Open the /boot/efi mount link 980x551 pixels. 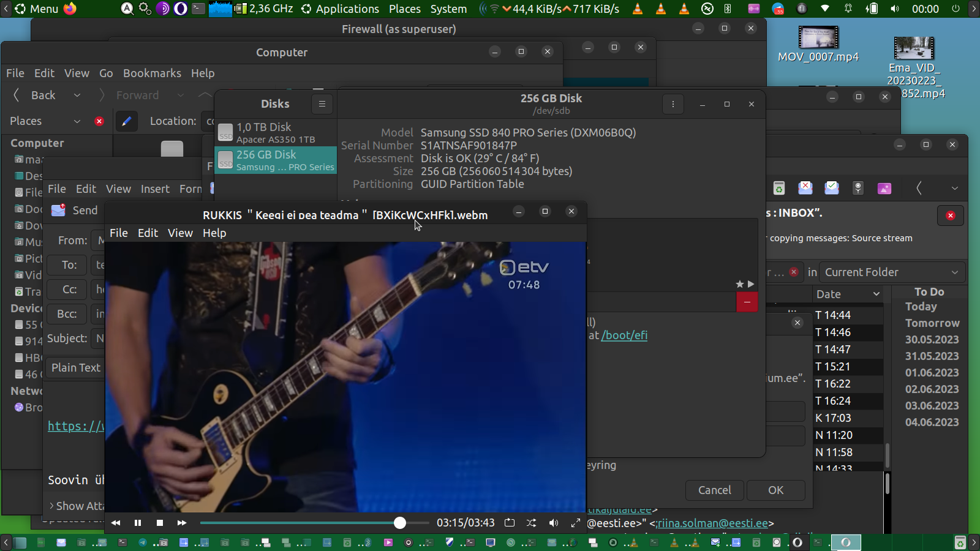(624, 335)
